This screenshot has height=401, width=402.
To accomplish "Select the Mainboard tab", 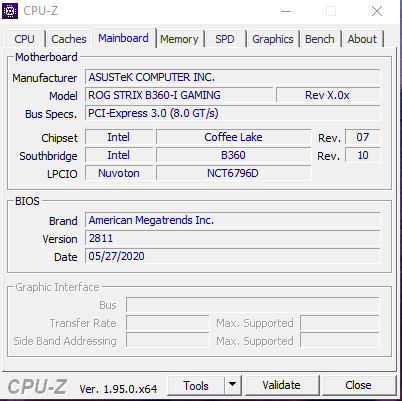I will click(123, 38).
